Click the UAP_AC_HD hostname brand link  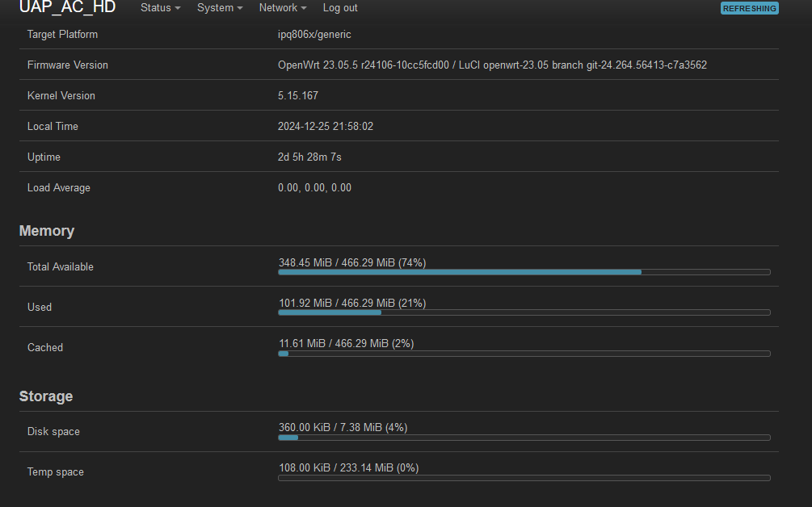[67, 7]
